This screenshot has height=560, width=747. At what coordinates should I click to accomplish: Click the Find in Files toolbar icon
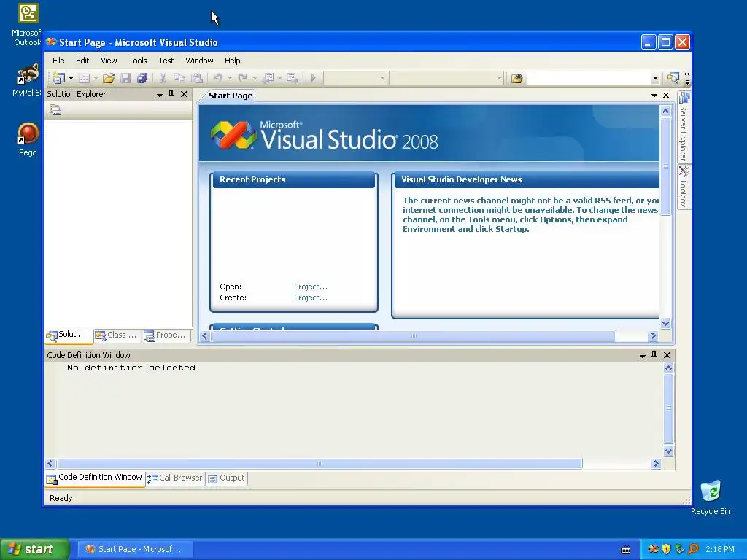[517, 78]
